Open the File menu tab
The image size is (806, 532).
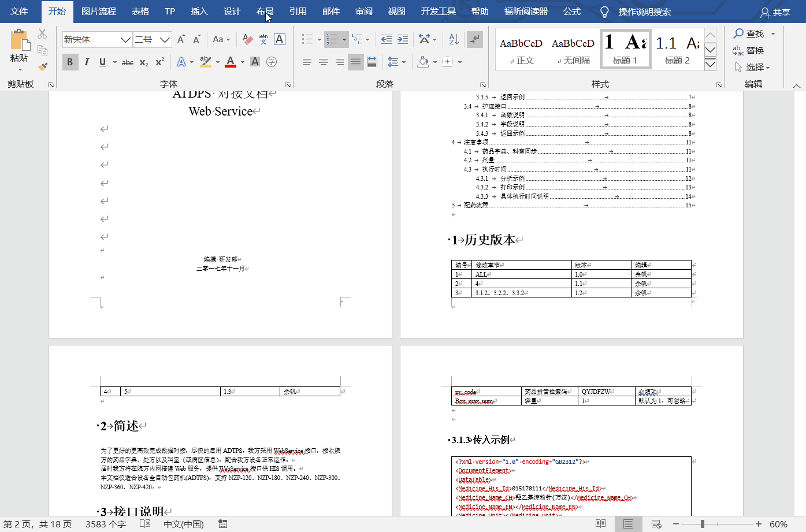19,11
